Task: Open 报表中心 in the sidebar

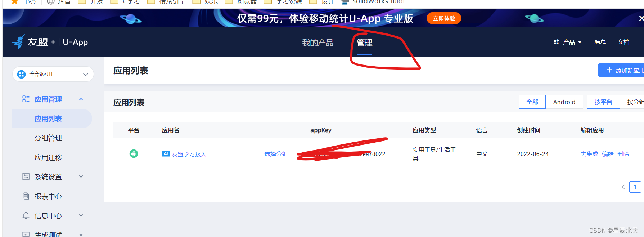Action: 48,196
